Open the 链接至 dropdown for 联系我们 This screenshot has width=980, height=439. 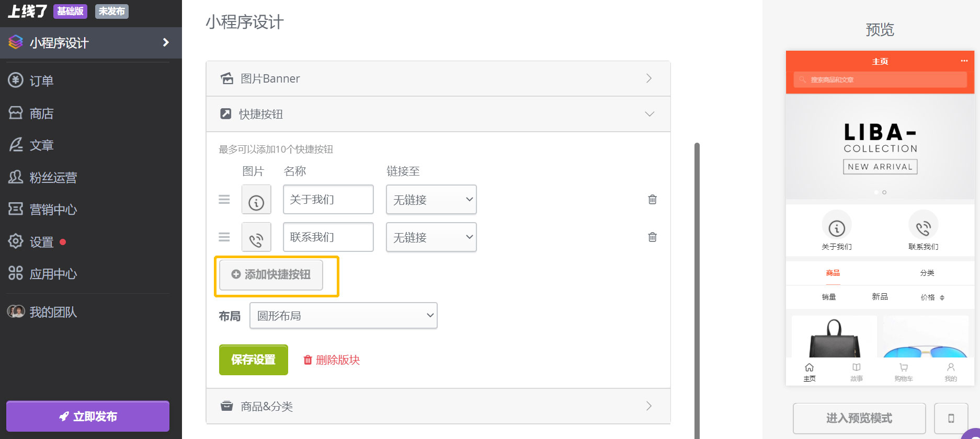coord(431,237)
